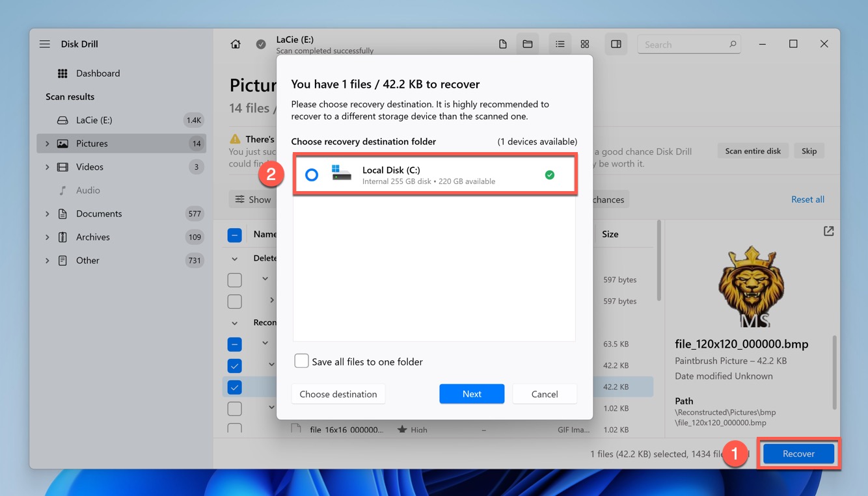Open preview in external window icon
This screenshot has height=496, width=868.
point(828,231)
